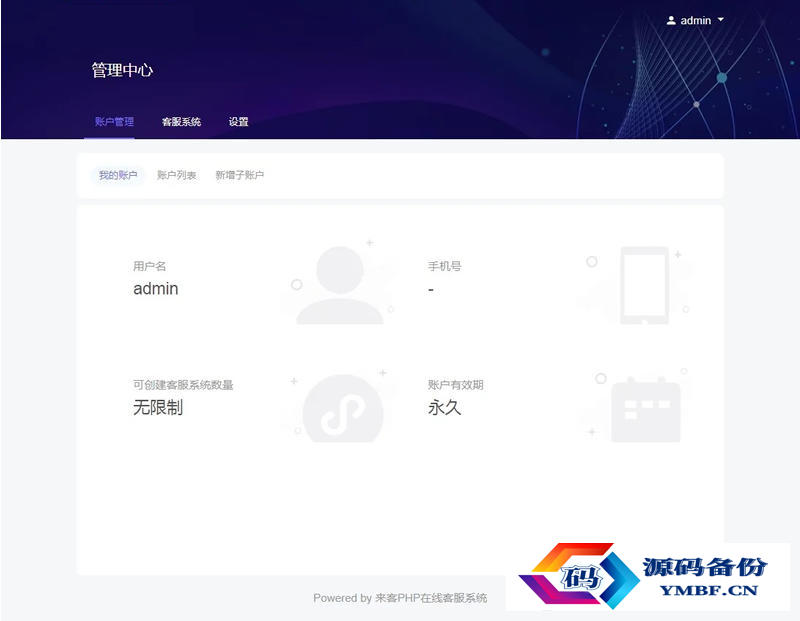Select the 无限制 value
This screenshot has width=800, height=621.
(158, 407)
